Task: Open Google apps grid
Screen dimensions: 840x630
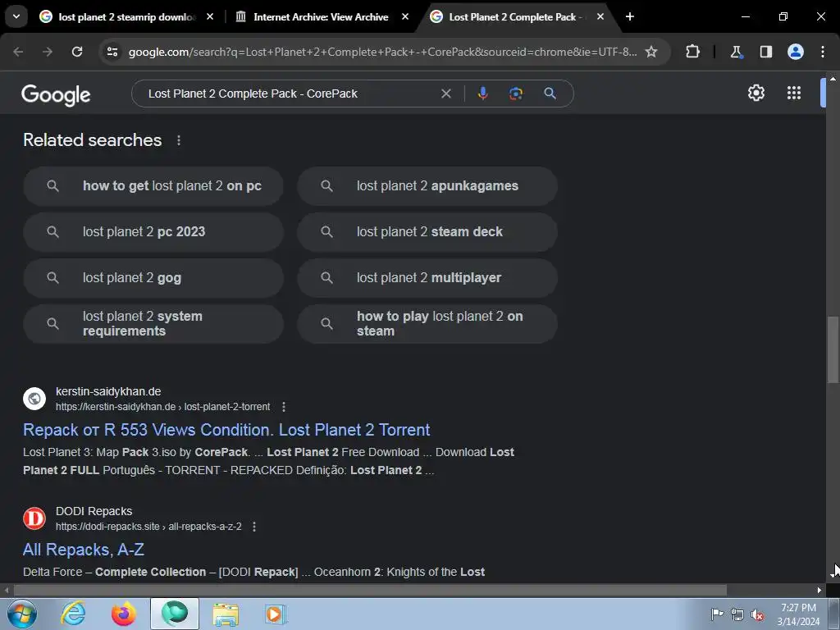Action: coord(794,93)
